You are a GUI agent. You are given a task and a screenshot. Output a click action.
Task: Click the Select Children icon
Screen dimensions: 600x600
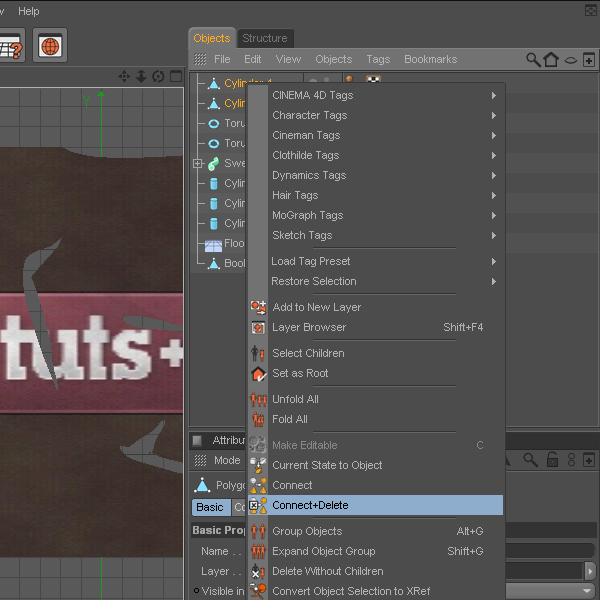pyautogui.click(x=258, y=353)
